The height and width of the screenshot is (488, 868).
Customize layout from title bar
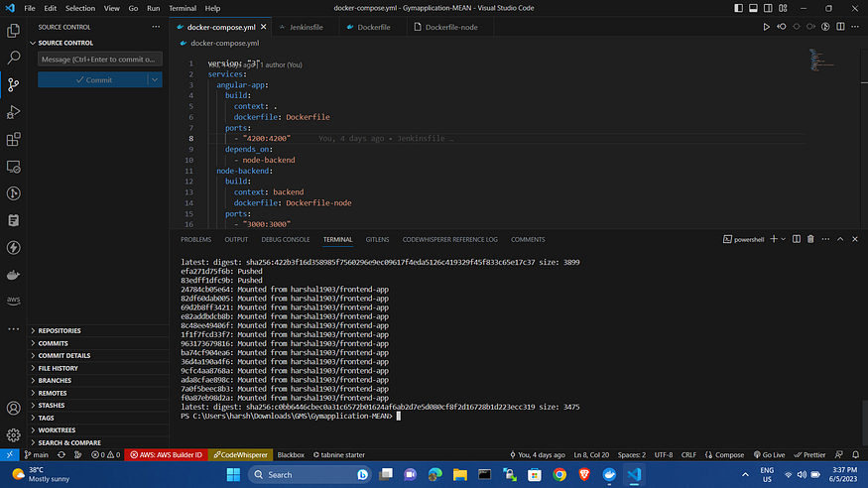click(783, 8)
